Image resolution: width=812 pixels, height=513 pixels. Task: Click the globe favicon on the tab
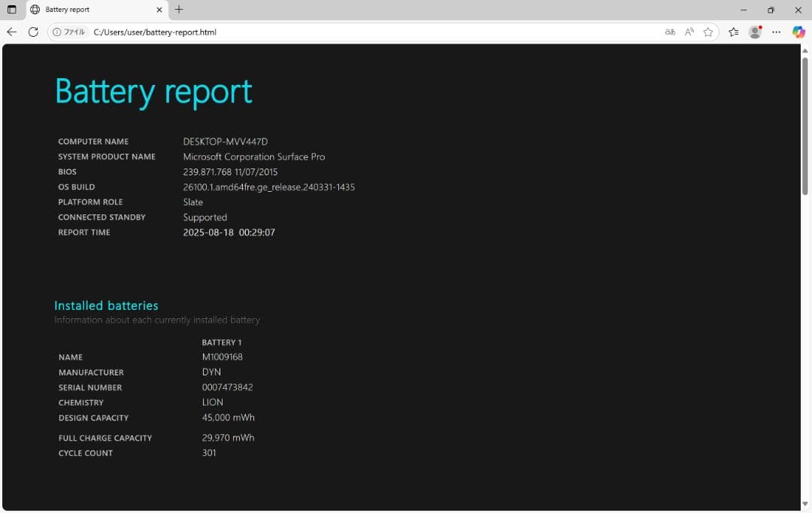tap(35, 10)
